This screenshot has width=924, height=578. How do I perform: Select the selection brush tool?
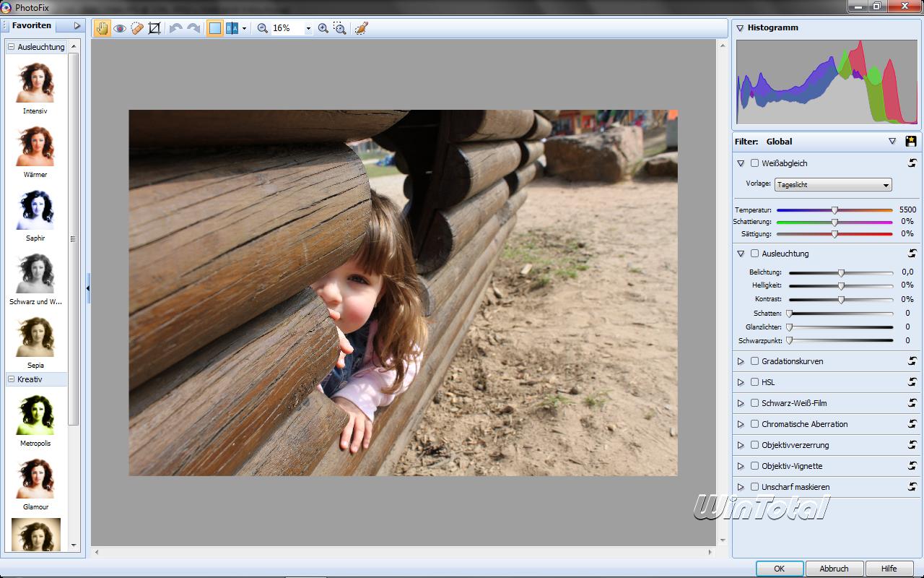pyautogui.click(x=362, y=28)
